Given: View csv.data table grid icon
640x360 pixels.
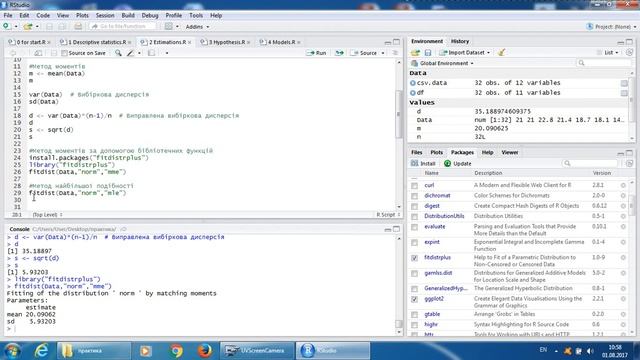Looking at the screenshot, I should coord(624,83).
